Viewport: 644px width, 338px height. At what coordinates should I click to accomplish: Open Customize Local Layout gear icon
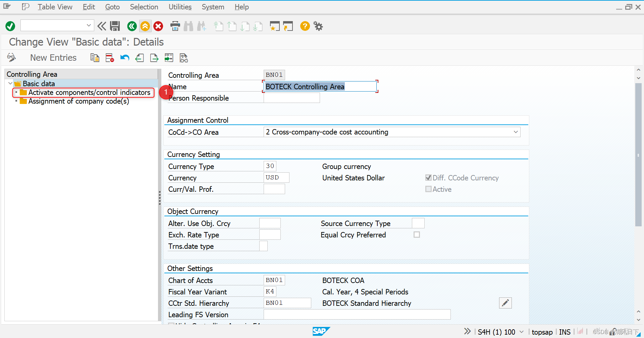[318, 26]
